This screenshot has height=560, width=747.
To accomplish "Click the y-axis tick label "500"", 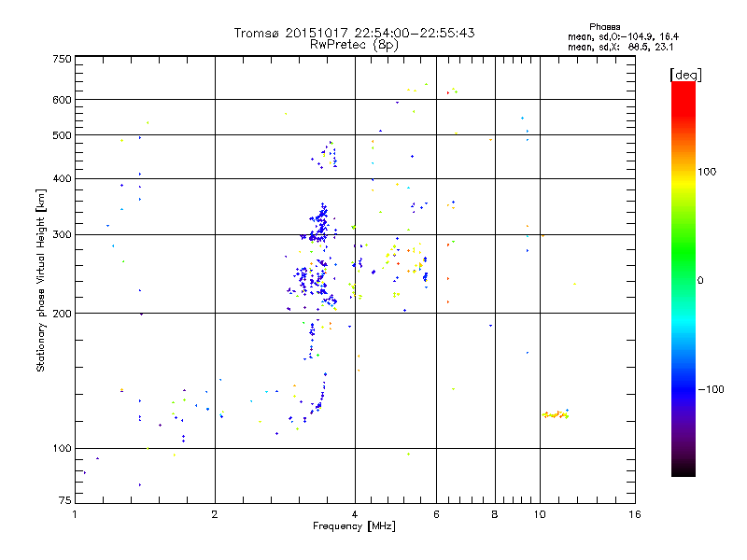I will click(x=62, y=134).
